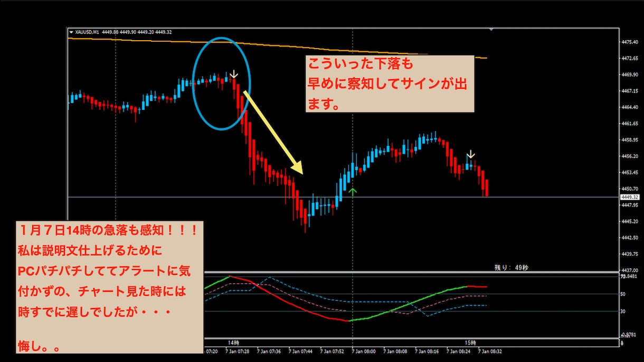Click the grey chart shift triangle marker
Image resolution: width=644 pixels, height=362 pixels.
click(491, 30)
